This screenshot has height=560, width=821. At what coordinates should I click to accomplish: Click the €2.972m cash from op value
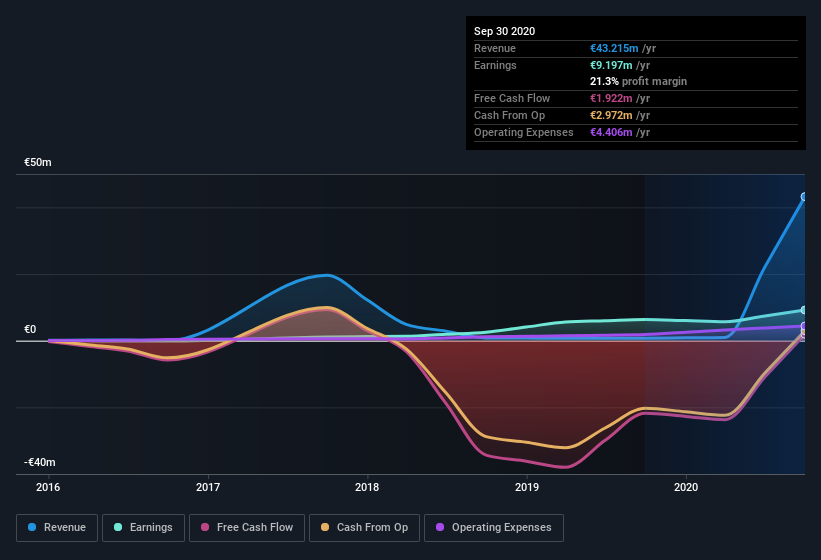[x=611, y=115]
